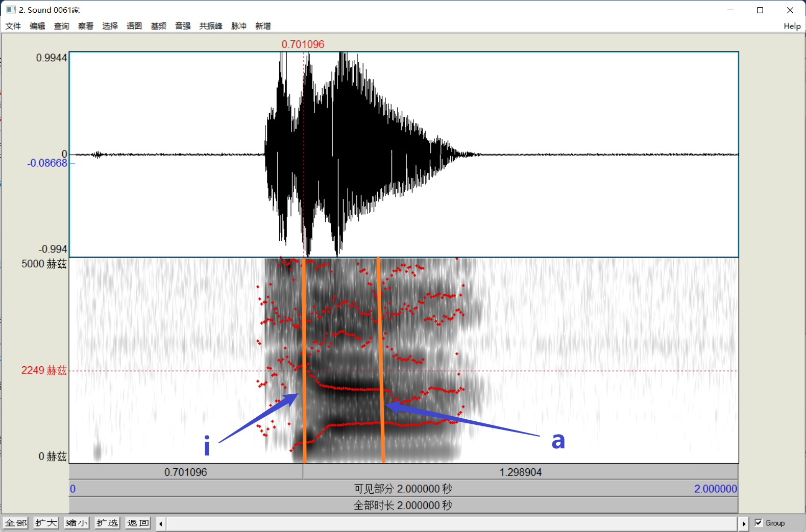Open the 脉冲 pulses menu
The height and width of the screenshot is (532, 806).
click(239, 26)
